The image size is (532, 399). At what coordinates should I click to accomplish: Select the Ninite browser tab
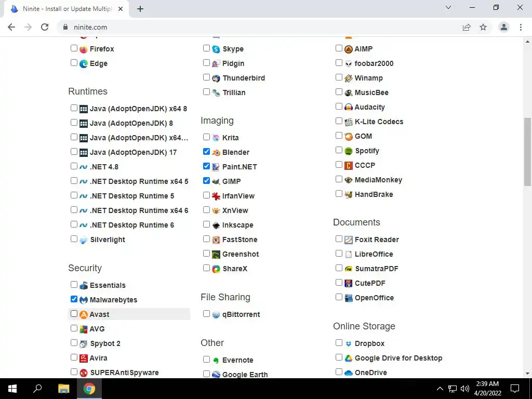66,9
